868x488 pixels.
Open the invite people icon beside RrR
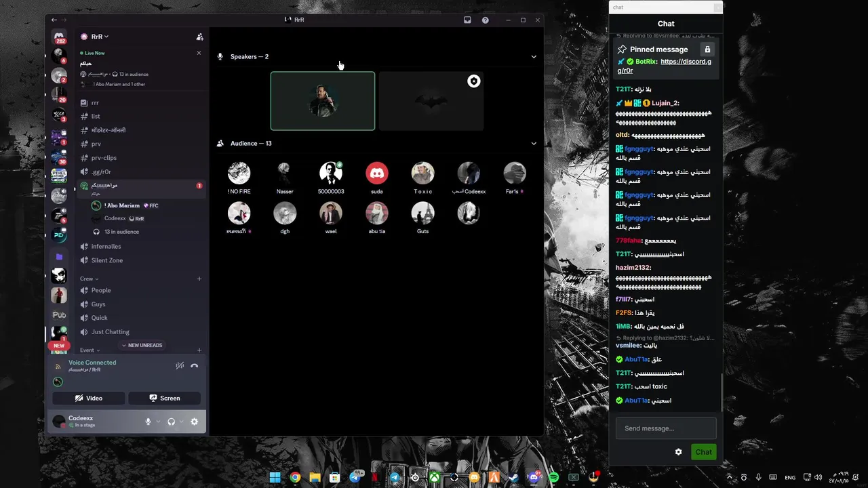pyautogui.click(x=199, y=37)
